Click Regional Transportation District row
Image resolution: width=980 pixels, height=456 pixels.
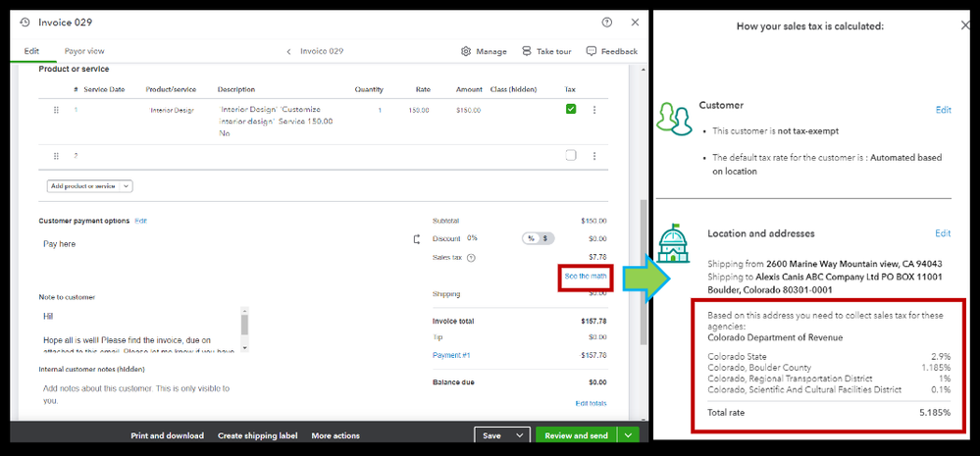click(829, 379)
